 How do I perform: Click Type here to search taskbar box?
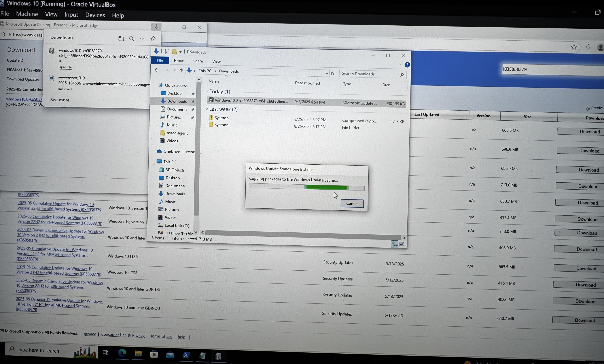(51, 351)
